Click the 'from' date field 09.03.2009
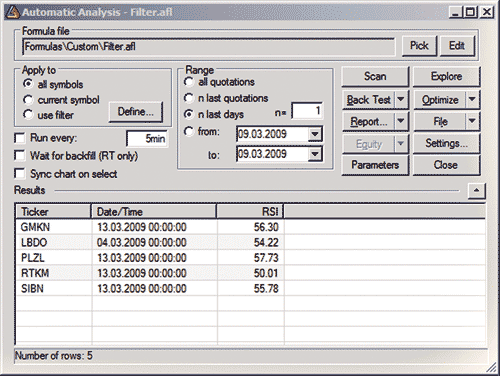Image resolution: width=500 pixels, height=376 pixels. [x=272, y=134]
